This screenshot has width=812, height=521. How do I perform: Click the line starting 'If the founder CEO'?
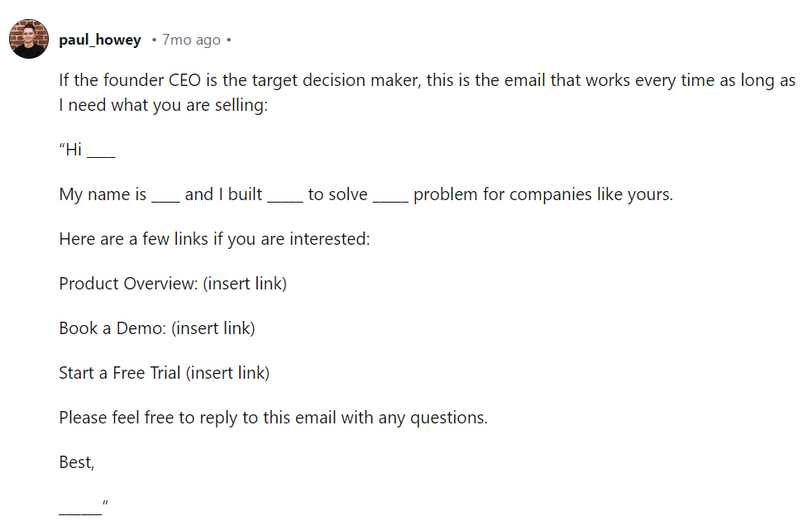pyautogui.click(x=427, y=80)
